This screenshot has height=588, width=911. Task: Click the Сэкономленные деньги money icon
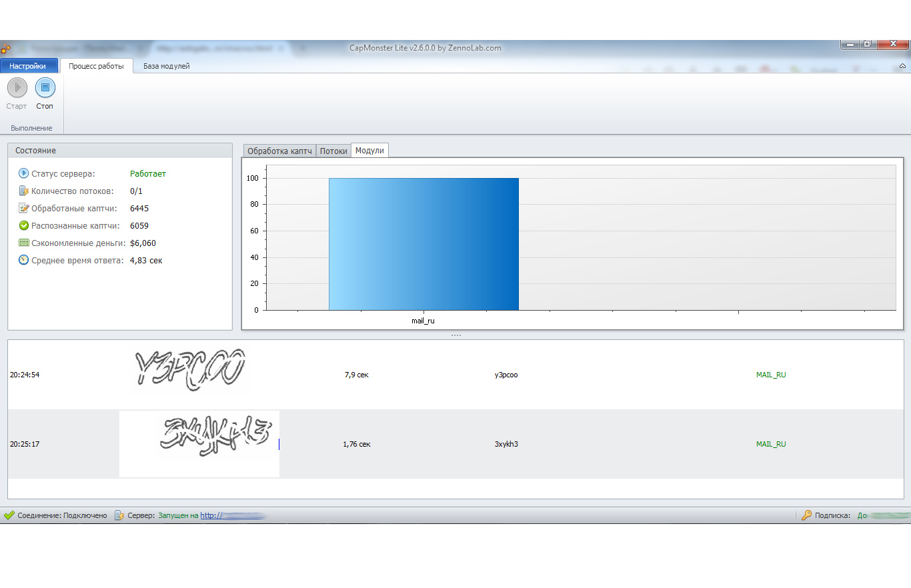click(x=23, y=243)
